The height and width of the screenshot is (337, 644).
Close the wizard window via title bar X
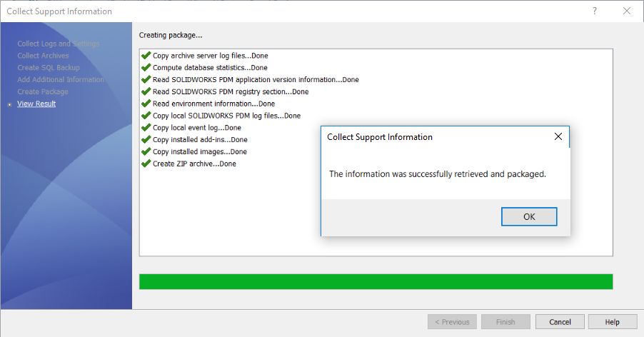(627, 11)
